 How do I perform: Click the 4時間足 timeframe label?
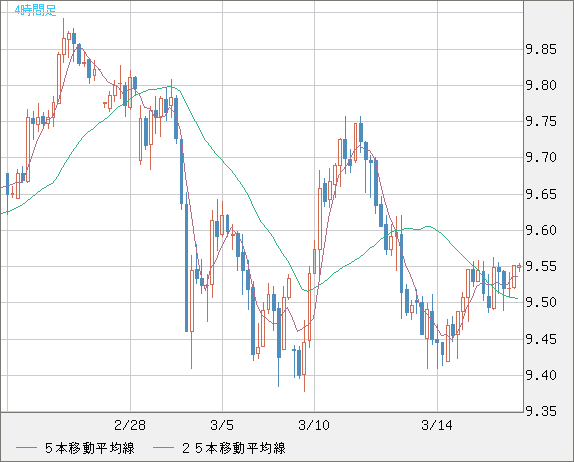click(x=36, y=10)
